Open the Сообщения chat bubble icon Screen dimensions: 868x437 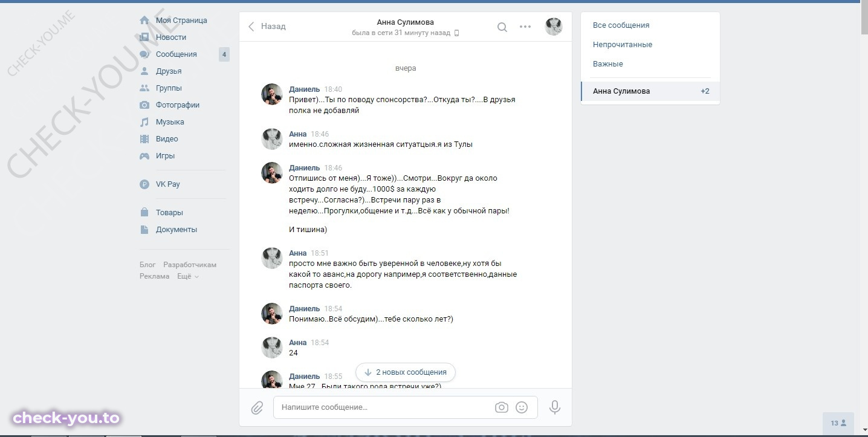point(144,54)
